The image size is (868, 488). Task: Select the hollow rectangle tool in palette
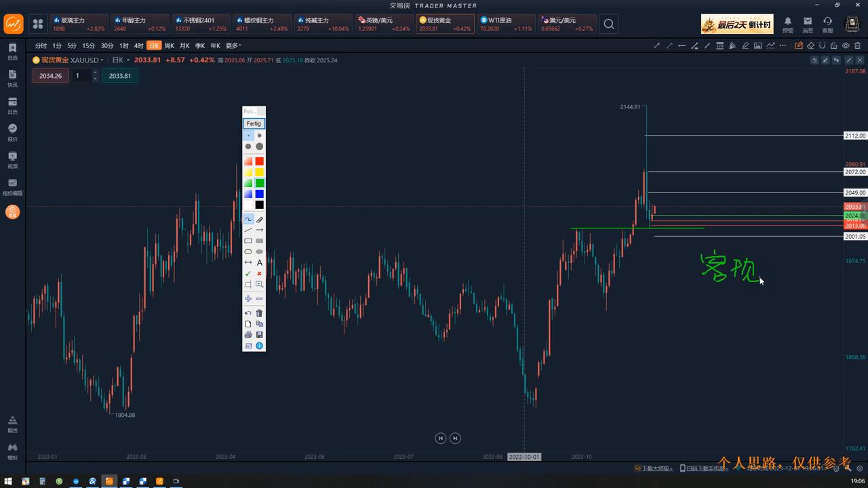248,241
